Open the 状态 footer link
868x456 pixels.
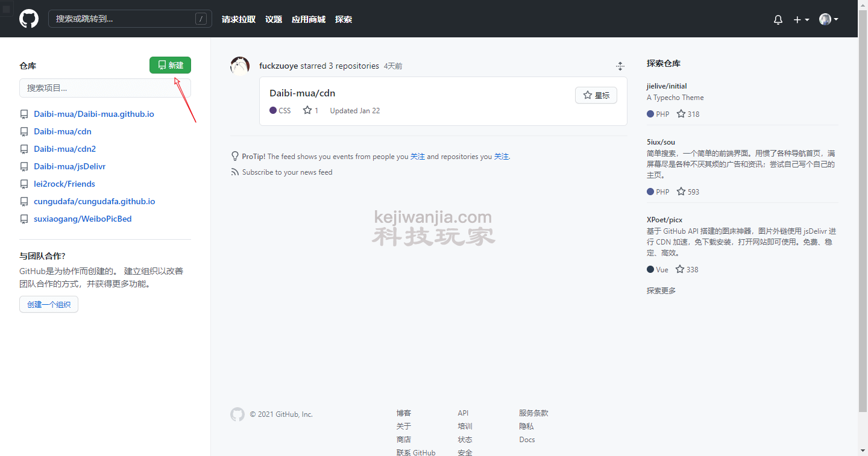tap(465, 440)
